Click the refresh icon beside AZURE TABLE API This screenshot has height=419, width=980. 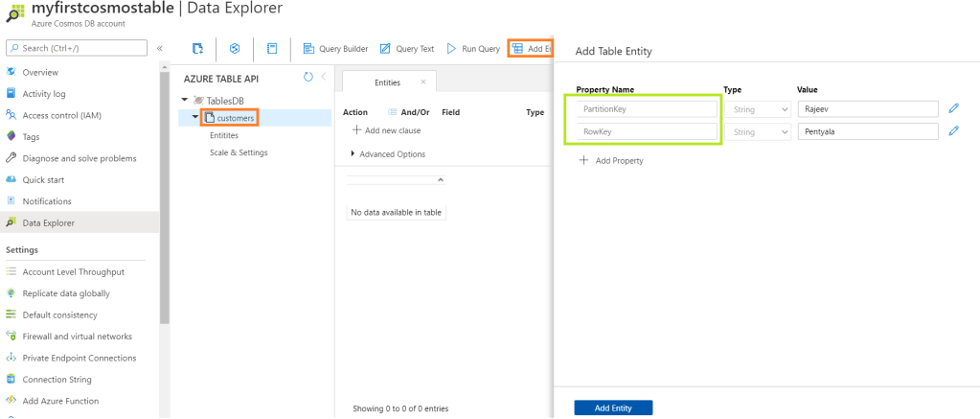pos(308,78)
